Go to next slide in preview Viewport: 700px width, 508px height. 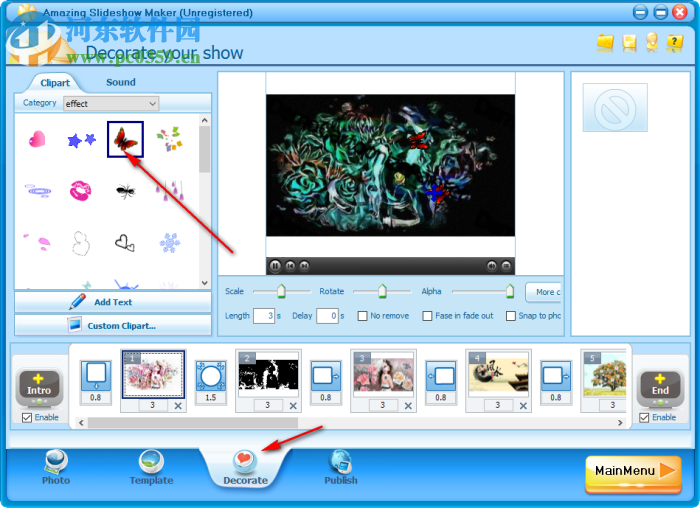point(304,266)
